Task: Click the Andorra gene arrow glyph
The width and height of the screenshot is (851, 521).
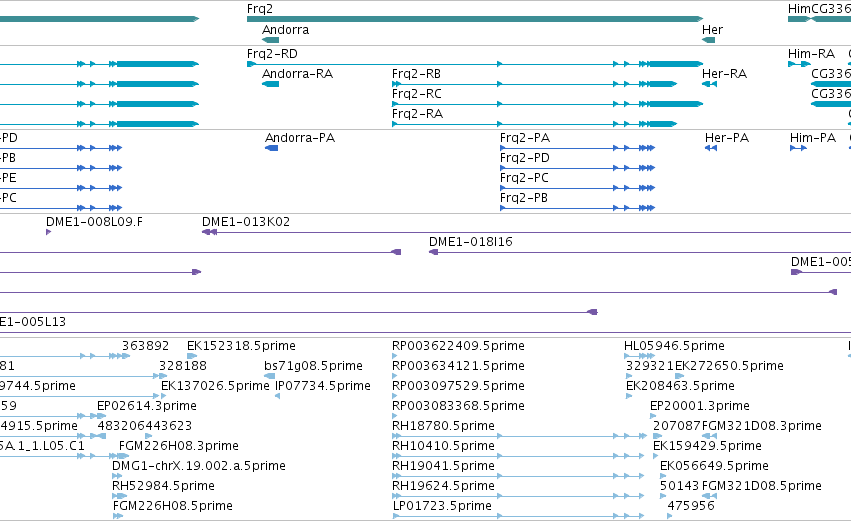Action: [270, 40]
